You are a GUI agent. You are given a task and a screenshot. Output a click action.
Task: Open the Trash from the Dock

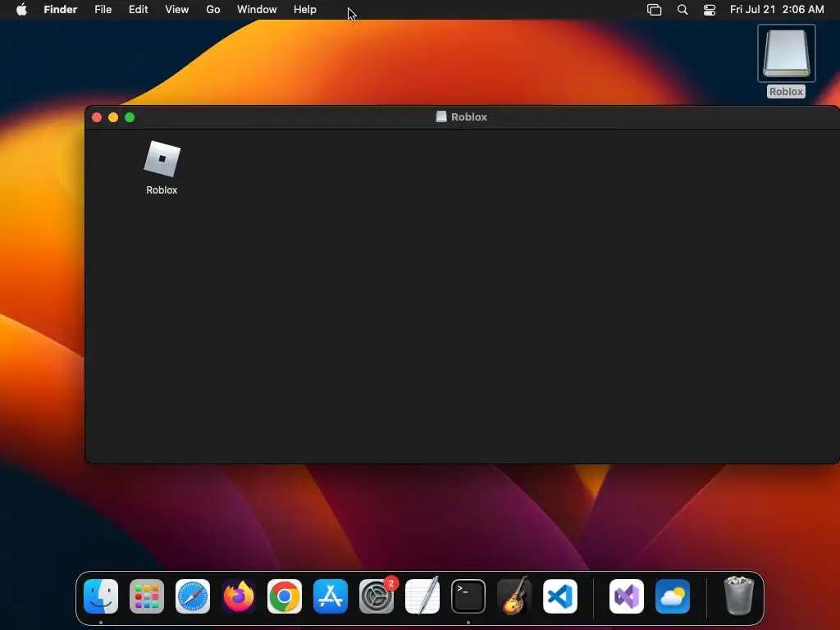tap(739, 596)
